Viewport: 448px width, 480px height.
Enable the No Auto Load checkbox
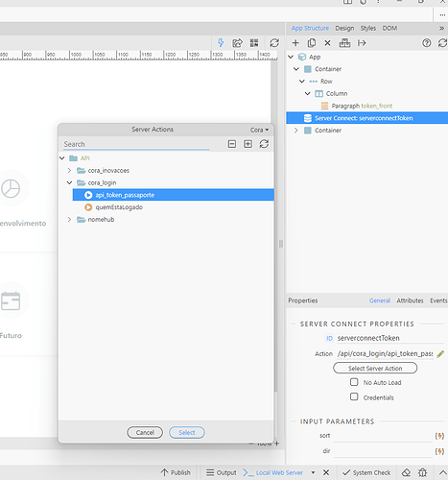[354, 382]
